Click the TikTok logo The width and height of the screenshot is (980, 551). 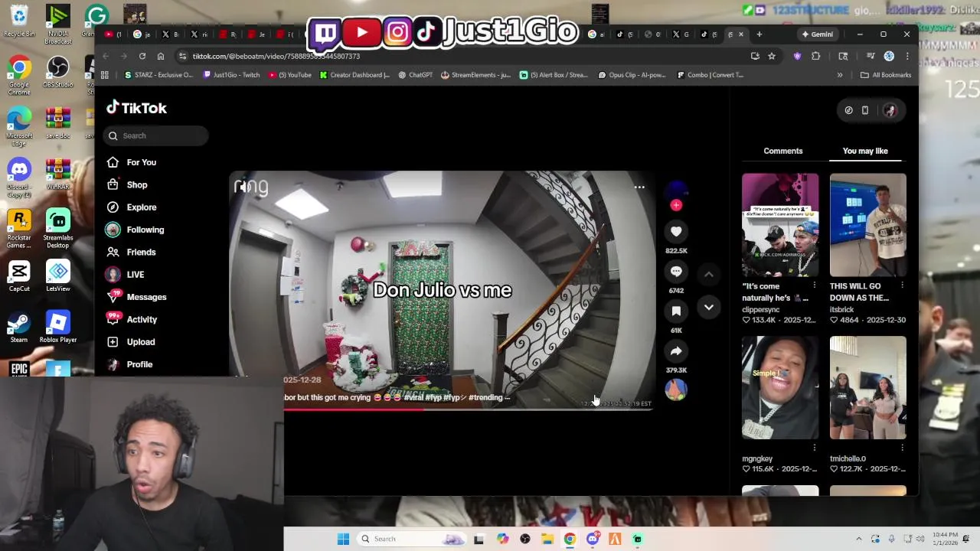136,108
